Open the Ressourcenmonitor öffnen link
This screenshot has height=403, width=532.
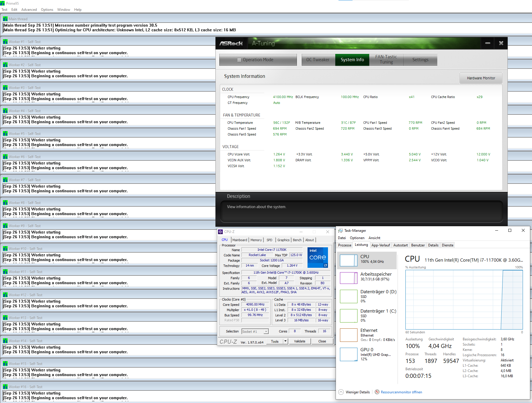[x=401, y=392]
